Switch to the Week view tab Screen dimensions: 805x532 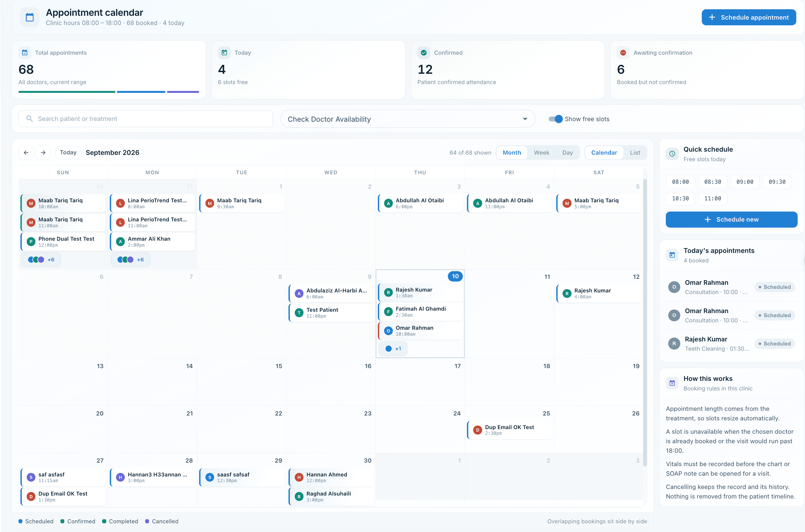[541, 153]
